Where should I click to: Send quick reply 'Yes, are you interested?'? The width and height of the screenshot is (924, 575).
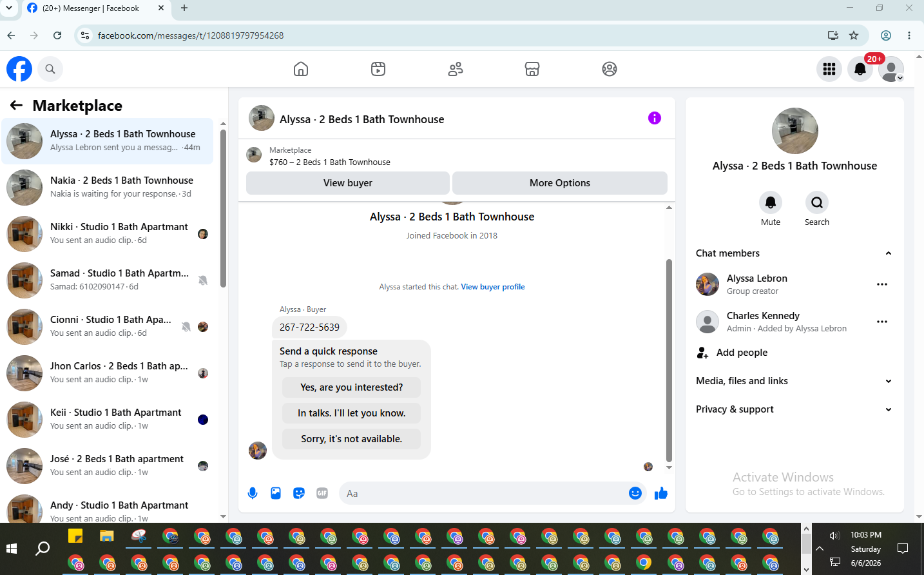351,387
